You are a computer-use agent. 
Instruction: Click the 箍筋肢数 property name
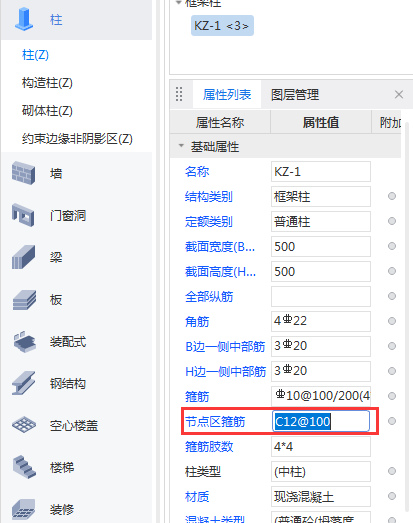tap(209, 447)
